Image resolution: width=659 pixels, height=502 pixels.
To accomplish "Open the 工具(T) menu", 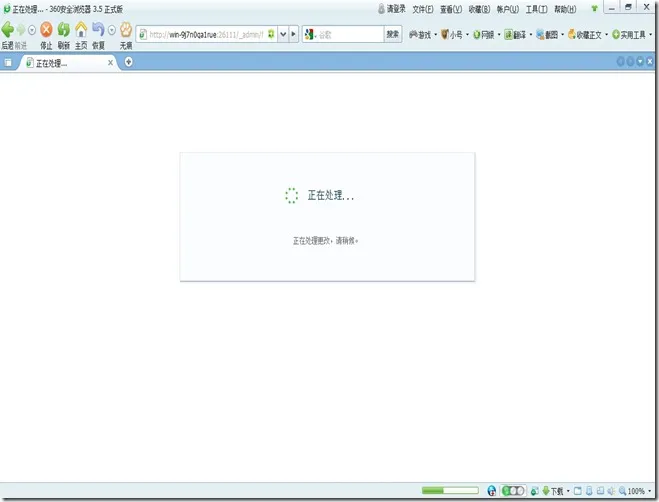I will coord(536,9).
